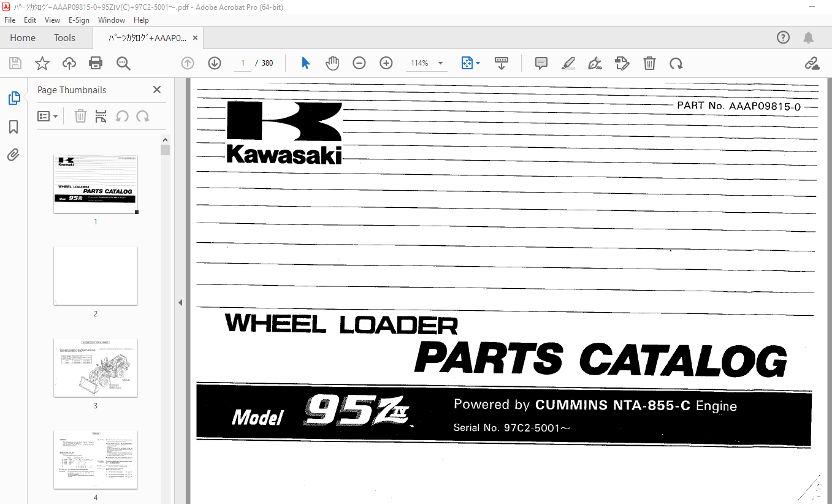
Task: Open find text search tool
Action: (x=123, y=63)
